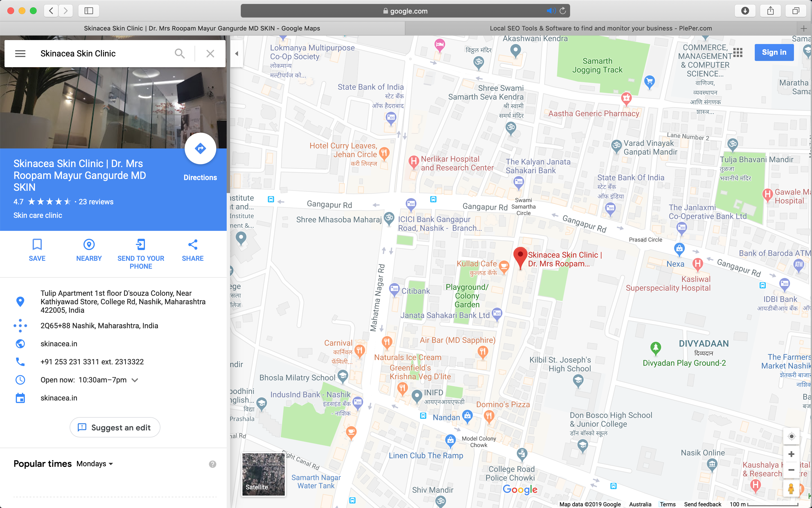The image size is (812, 508).
Task: Click Terms link in map footer
Action: click(x=668, y=504)
